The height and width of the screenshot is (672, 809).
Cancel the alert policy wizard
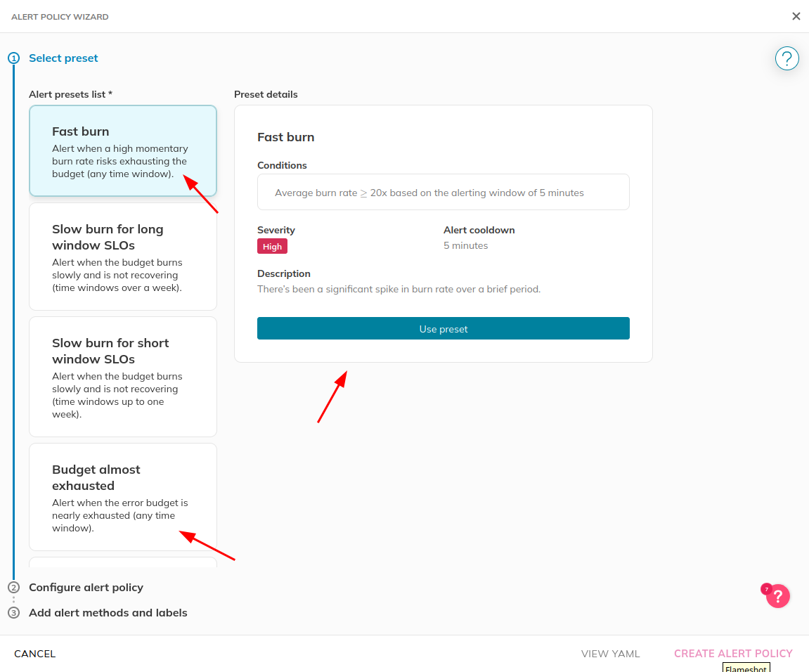[x=34, y=654]
